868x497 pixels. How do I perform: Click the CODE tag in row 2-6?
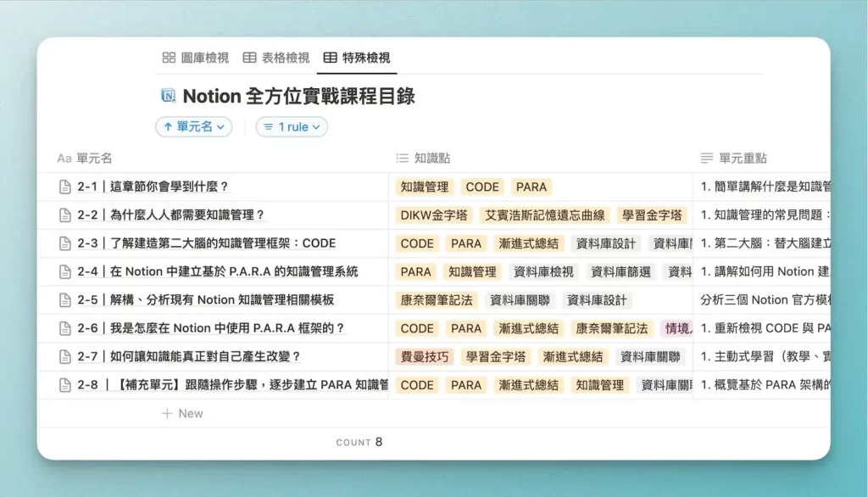[417, 328]
